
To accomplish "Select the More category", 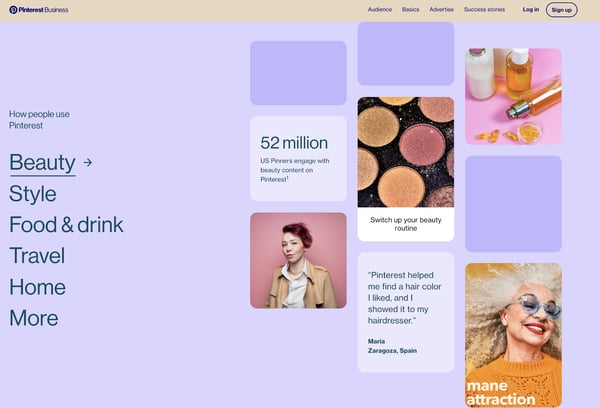I will (34, 318).
